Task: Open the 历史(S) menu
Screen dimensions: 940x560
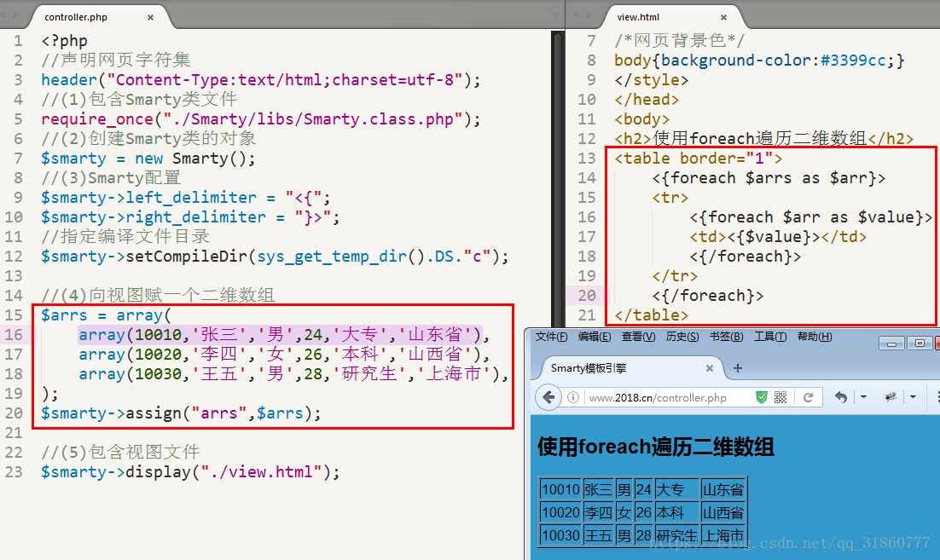Action: [682, 337]
